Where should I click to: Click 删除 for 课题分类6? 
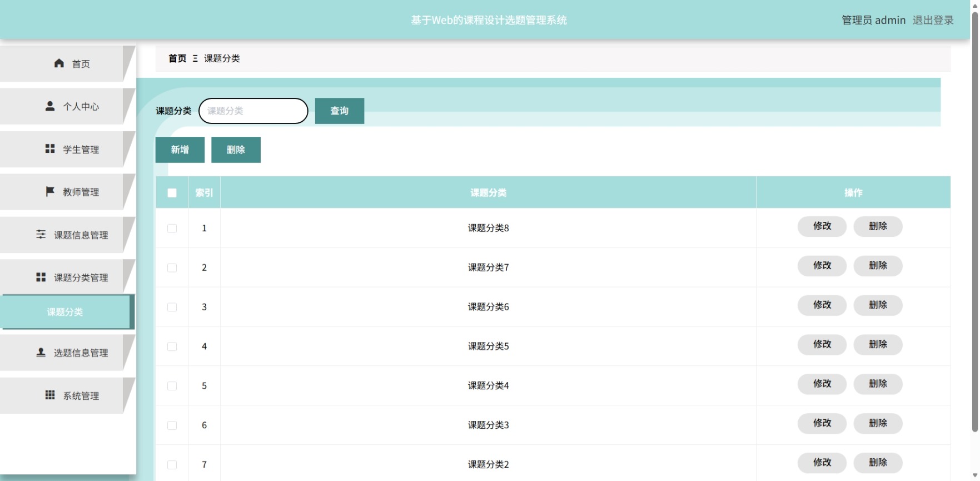(878, 305)
